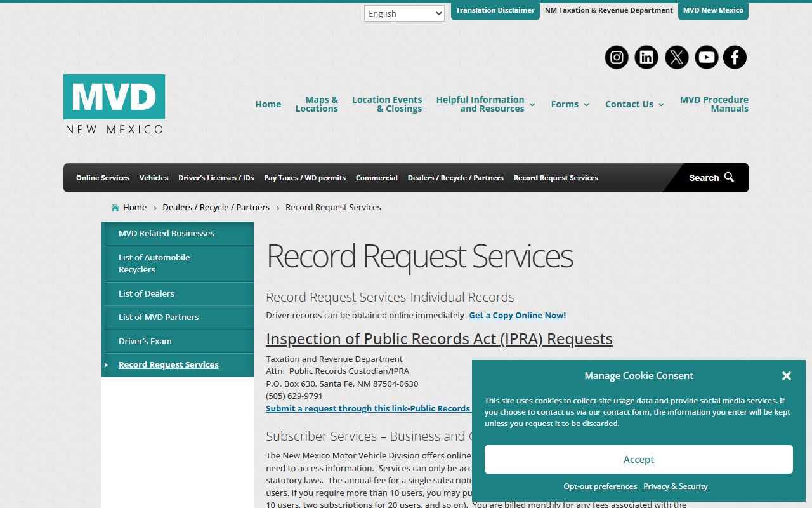Viewport: 812px width, 508px height.
Task: Open Location Events & Closings menu item
Action: [387, 104]
